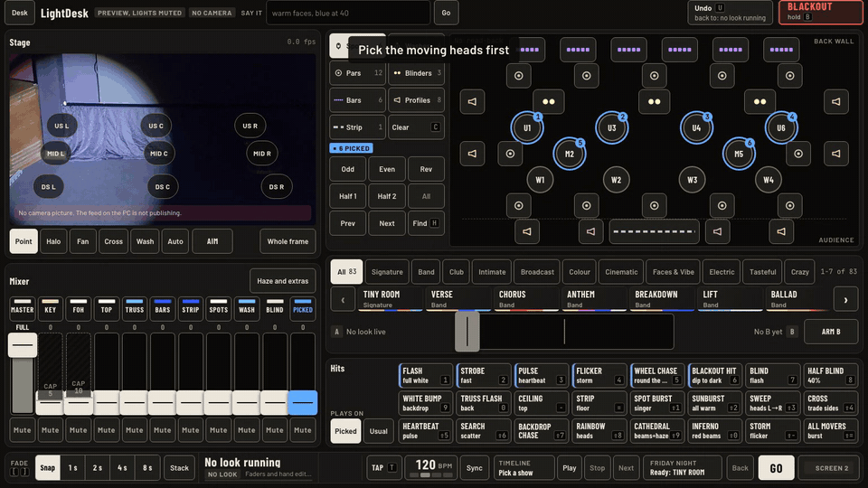The height and width of the screenshot is (488, 868).
Task: Set hits to play on Usual
Action: [378, 431]
